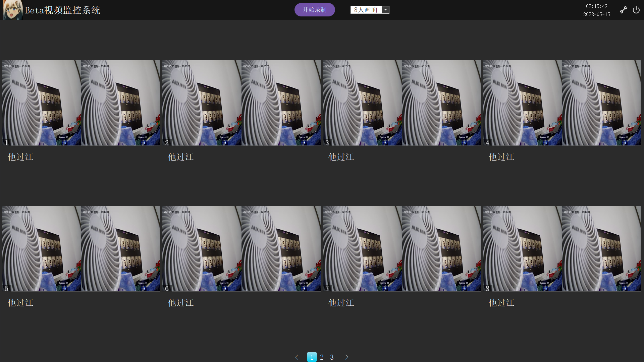Go to previous page with left arrow
The height and width of the screenshot is (362, 644).
[297, 357]
